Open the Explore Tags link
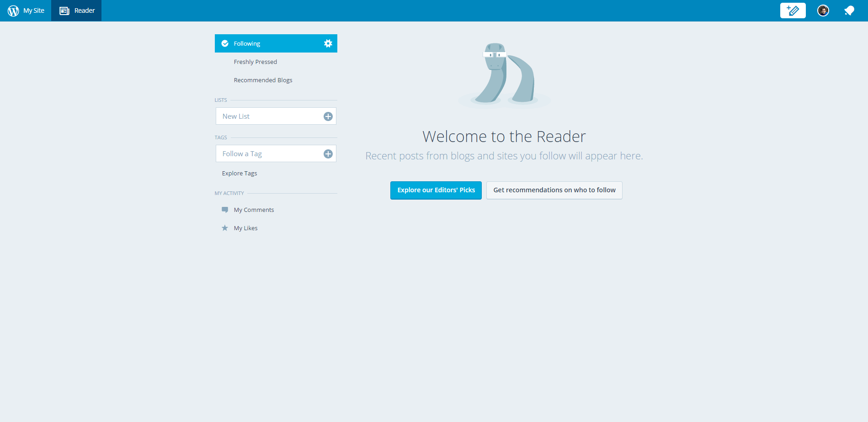868x422 pixels. 240,173
